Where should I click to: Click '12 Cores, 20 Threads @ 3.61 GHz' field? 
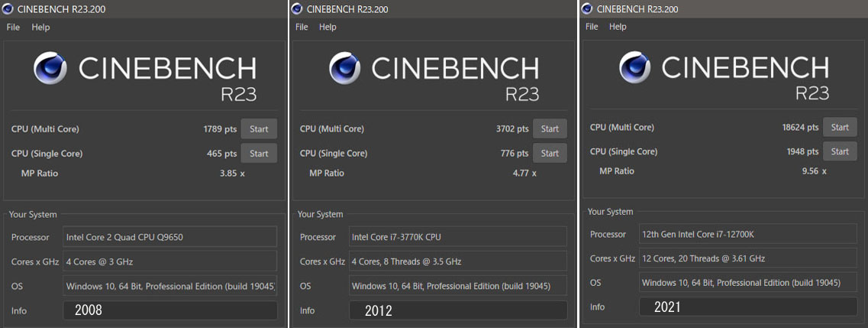tap(748, 258)
